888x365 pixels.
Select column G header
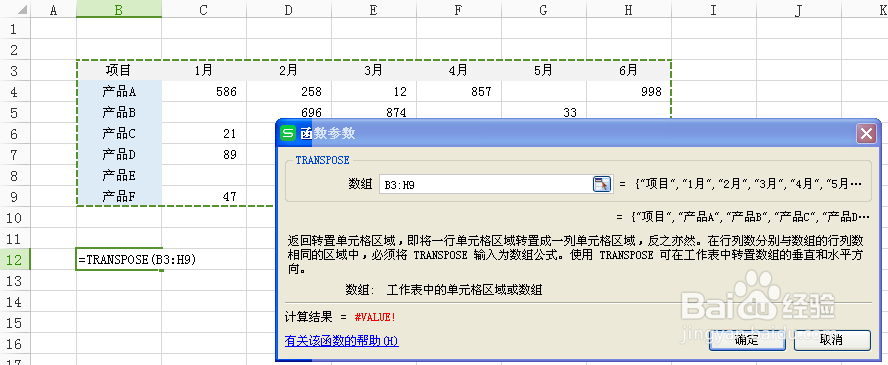click(544, 8)
